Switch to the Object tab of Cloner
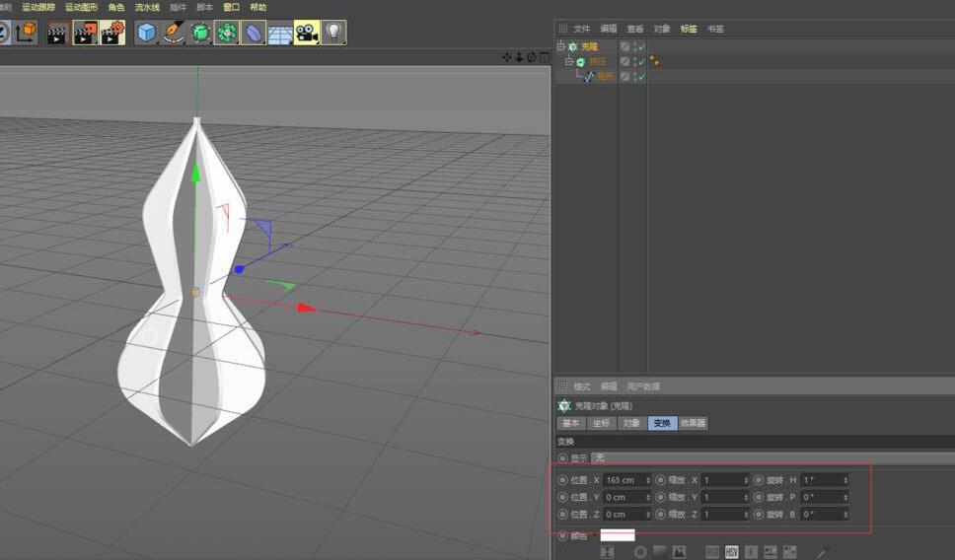Image resolution: width=955 pixels, height=560 pixels. pos(631,423)
